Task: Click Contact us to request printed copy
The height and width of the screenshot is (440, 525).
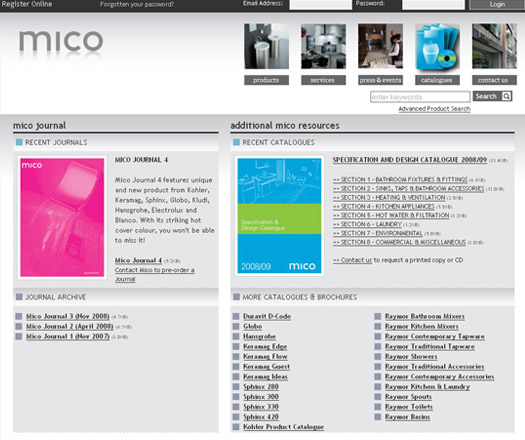Action: [353, 260]
